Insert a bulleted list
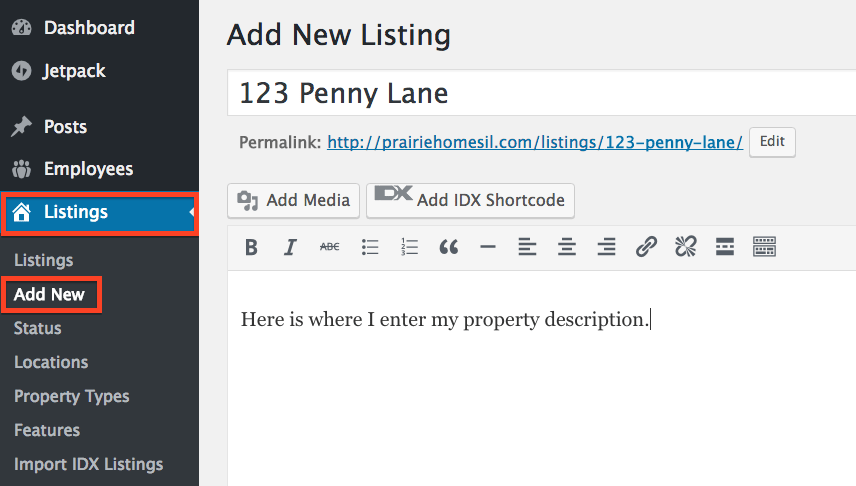 pyautogui.click(x=370, y=247)
